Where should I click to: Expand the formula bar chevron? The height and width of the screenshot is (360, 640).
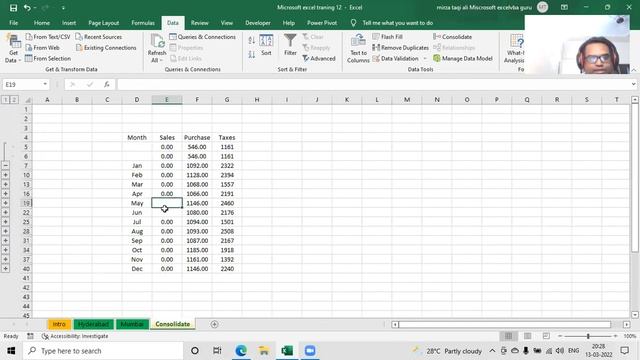633,84
